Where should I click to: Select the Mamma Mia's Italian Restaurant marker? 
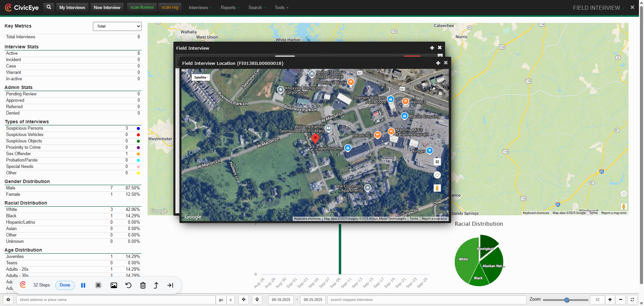click(391, 131)
